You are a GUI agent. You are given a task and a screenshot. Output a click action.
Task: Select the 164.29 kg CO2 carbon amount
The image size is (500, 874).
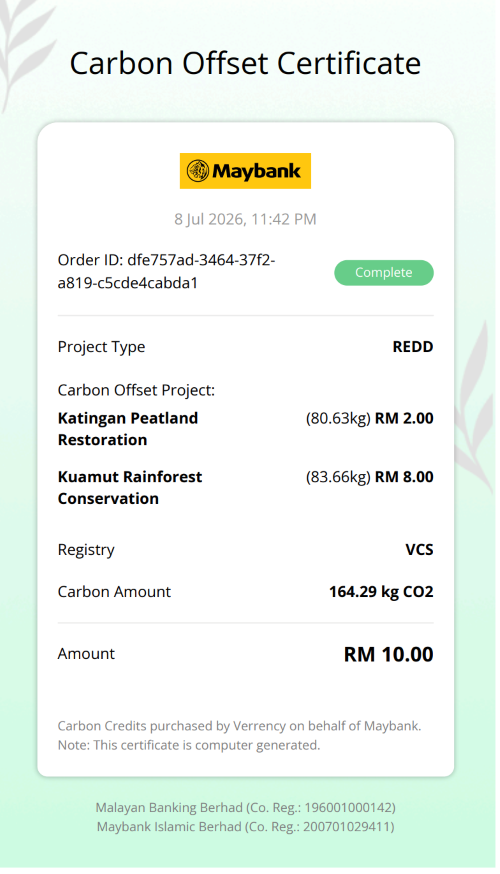pyautogui.click(x=381, y=591)
